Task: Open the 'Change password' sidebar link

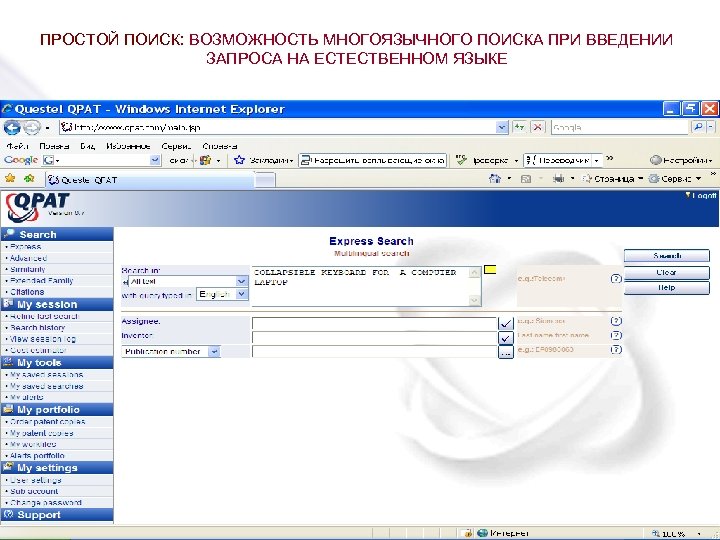Action: click(x=45, y=502)
